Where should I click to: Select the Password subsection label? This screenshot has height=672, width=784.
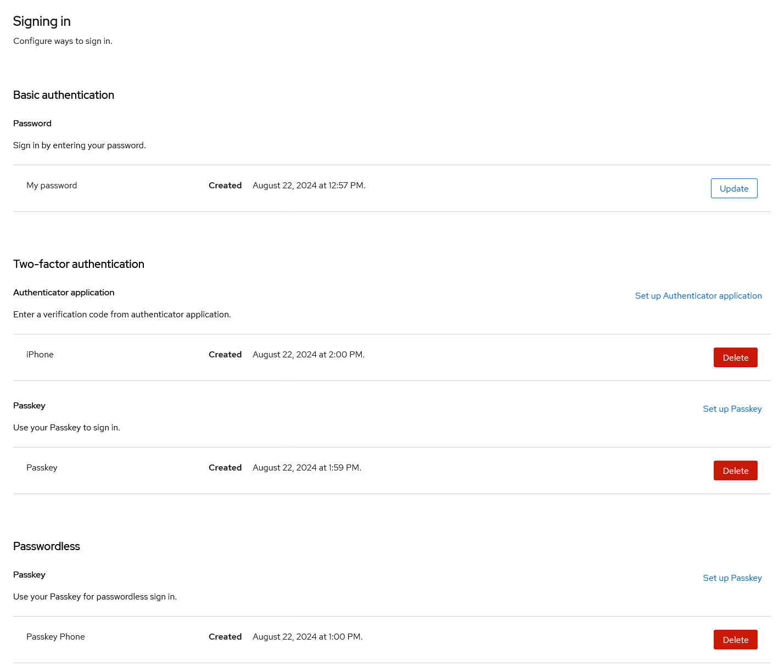tap(32, 124)
